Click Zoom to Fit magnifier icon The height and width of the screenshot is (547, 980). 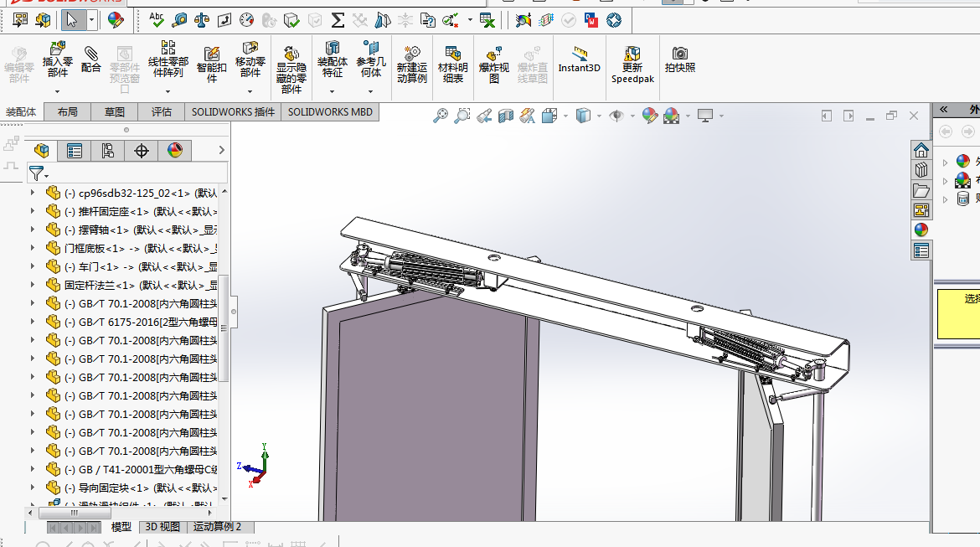(441, 116)
